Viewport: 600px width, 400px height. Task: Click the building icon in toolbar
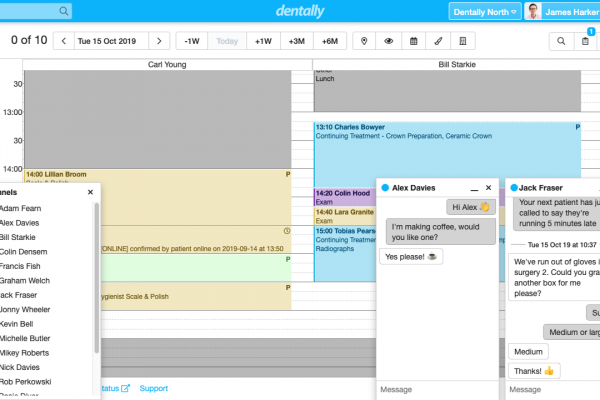coord(462,41)
